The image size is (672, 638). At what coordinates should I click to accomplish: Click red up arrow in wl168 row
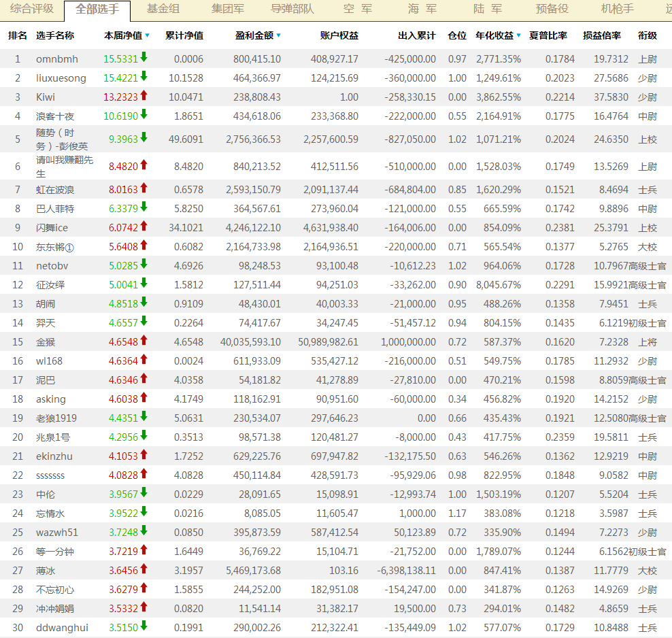[144, 360]
